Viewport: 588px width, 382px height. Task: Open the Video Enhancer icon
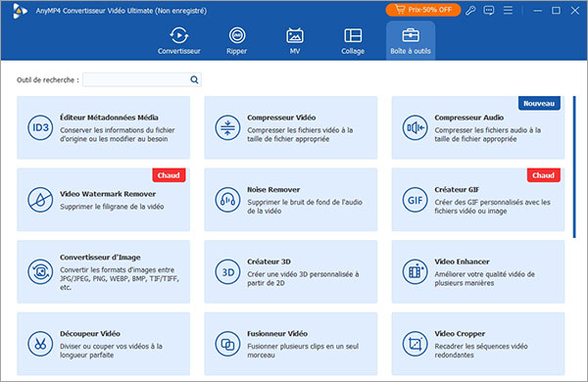[x=415, y=271]
